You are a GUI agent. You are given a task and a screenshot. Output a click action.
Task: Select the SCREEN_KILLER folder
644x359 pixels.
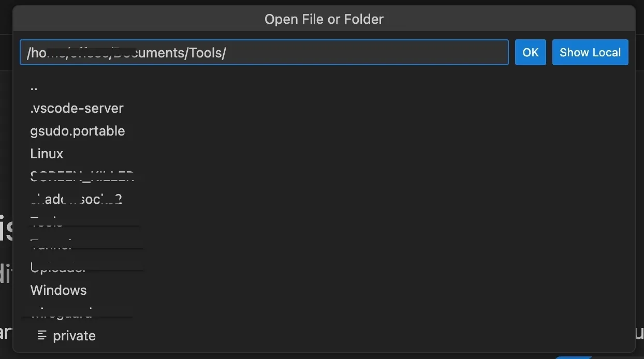click(82, 176)
